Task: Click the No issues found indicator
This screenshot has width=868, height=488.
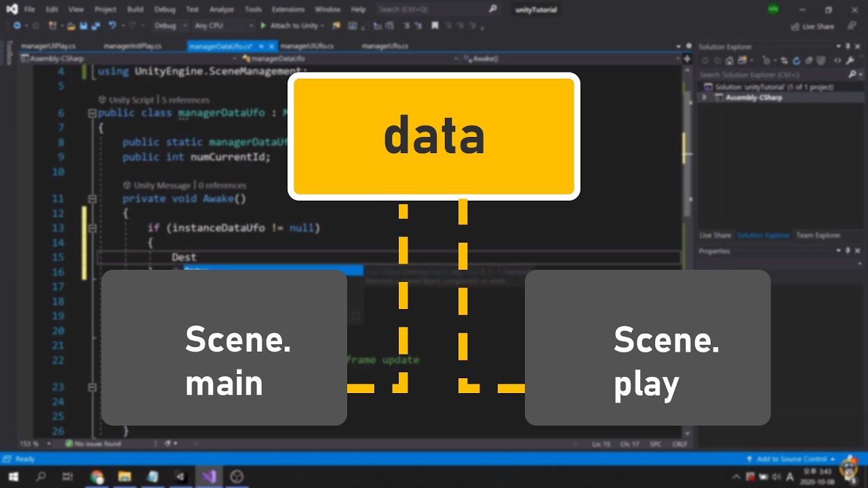Action: pyautogui.click(x=93, y=444)
